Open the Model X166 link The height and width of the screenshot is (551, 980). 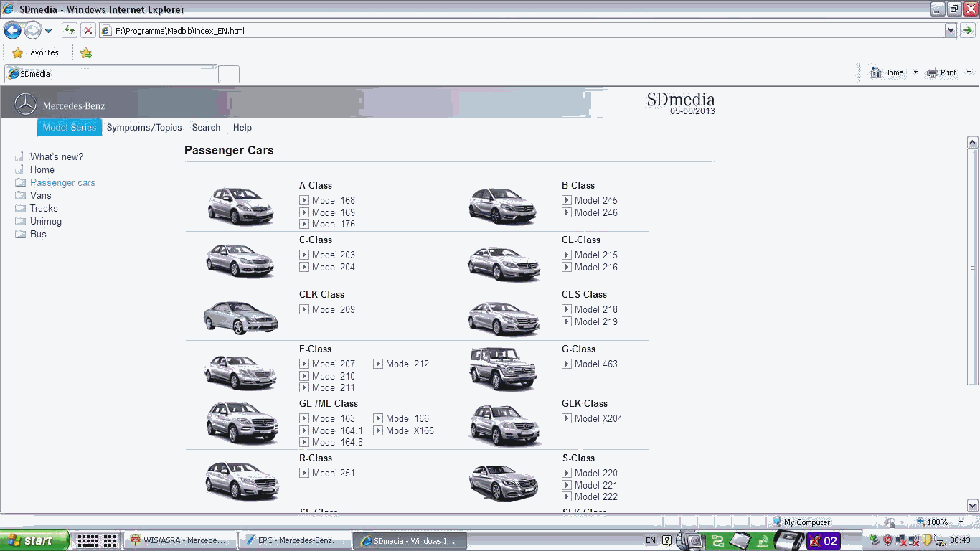click(x=410, y=430)
